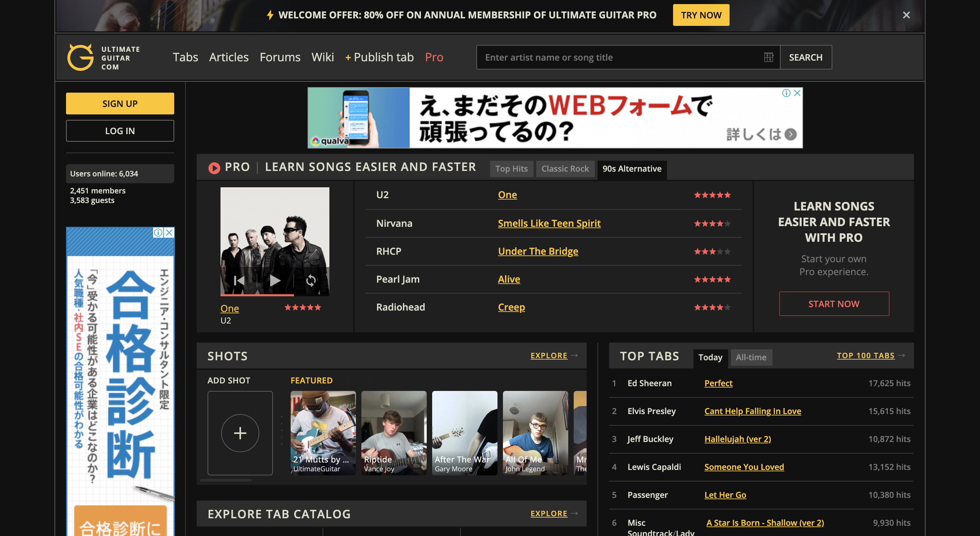Open Pearl Jam's Alive link

pyautogui.click(x=509, y=279)
